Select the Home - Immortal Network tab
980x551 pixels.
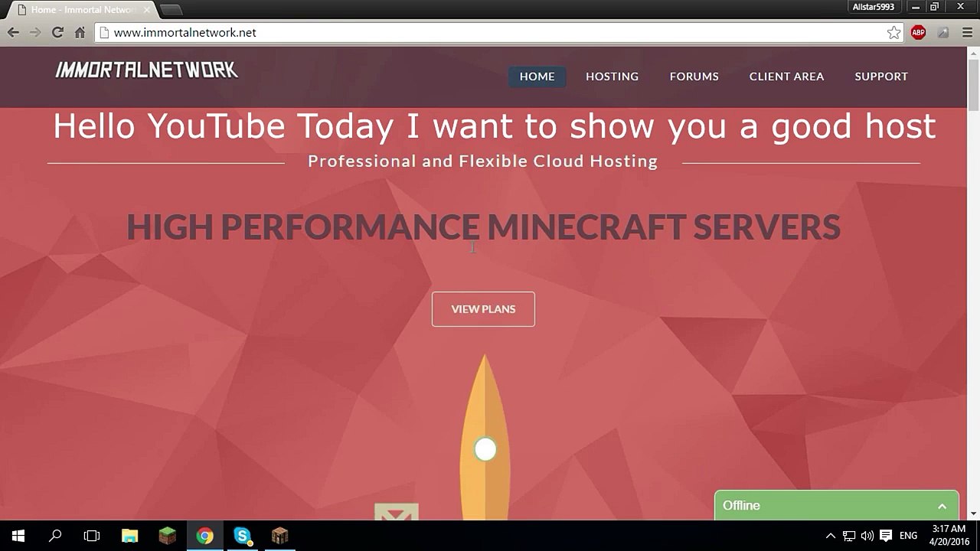(79, 10)
